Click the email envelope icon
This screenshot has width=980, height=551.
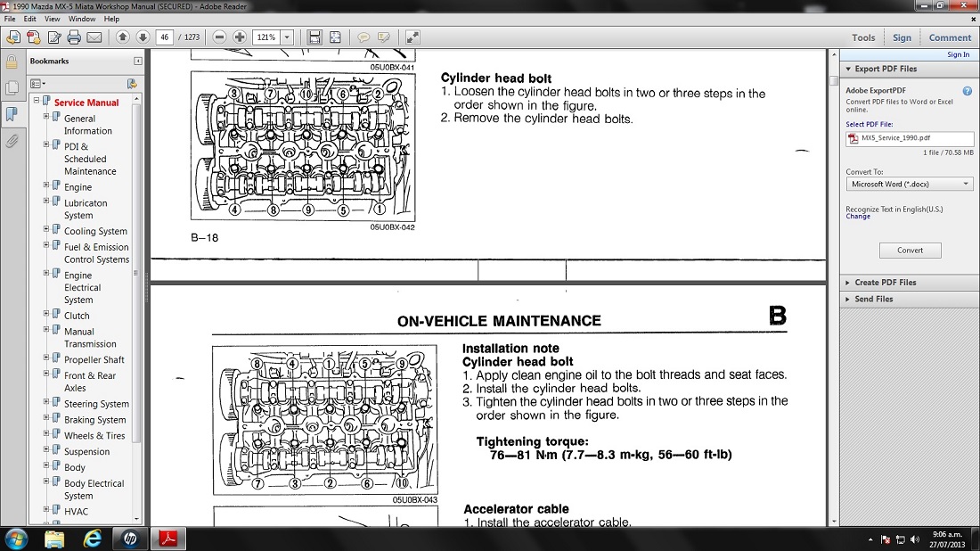[94, 37]
